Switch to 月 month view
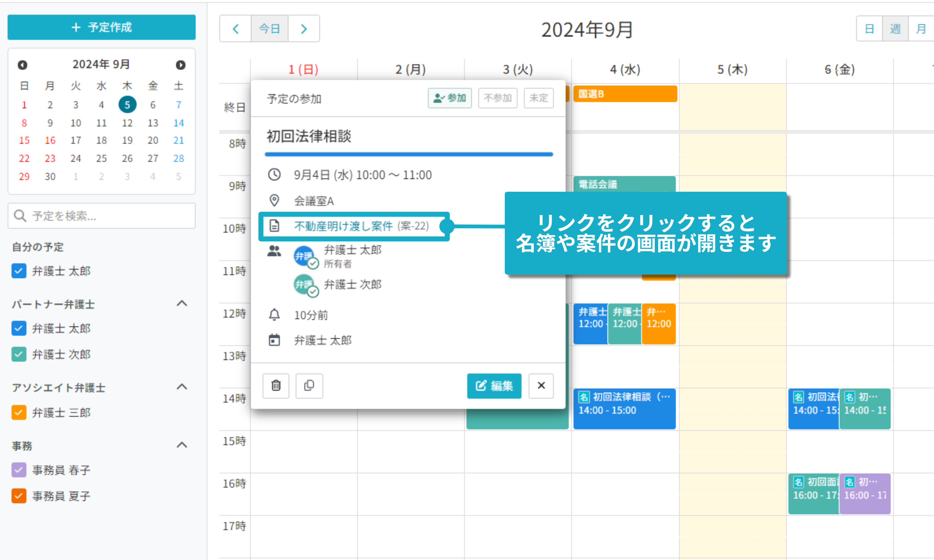 (x=921, y=29)
